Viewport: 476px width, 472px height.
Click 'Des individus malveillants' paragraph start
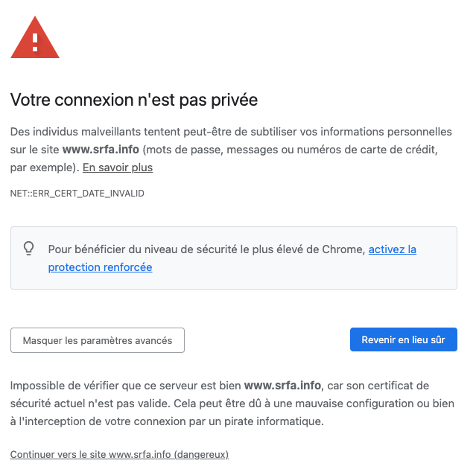coord(60,132)
